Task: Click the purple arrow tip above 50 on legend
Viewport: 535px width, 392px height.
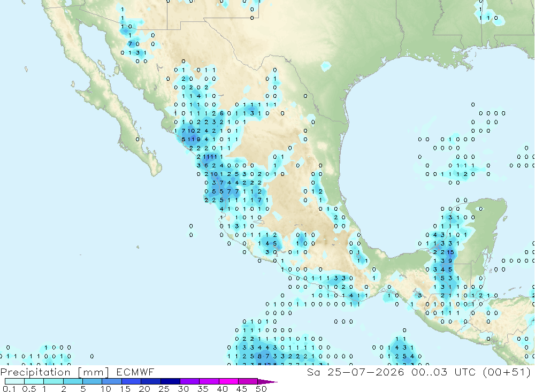Action: (267, 382)
